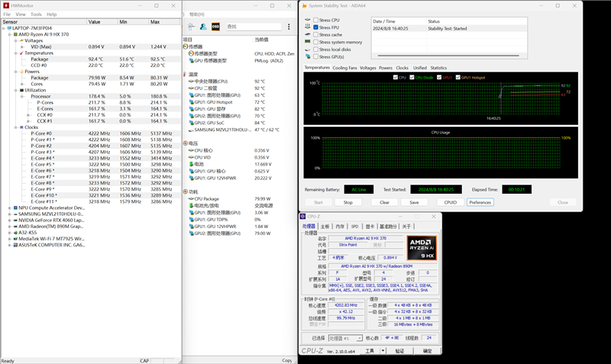Click the 验证 button in CPU-Z
The image size is (611, 364).
click(x=399, y=351)
